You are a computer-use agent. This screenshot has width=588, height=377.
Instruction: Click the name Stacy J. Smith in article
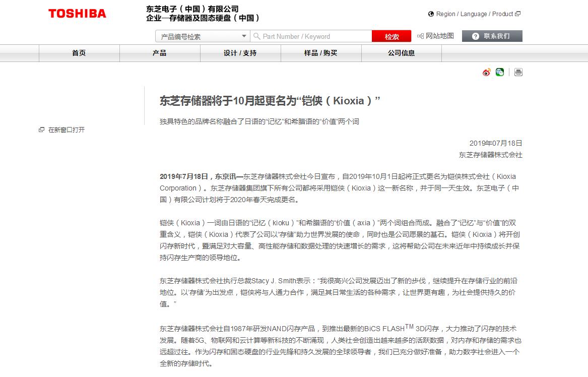pos(274,281)
